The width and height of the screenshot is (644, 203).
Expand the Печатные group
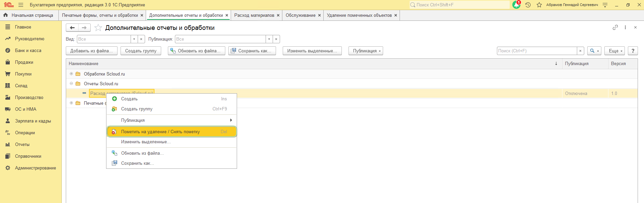[71, 103]
